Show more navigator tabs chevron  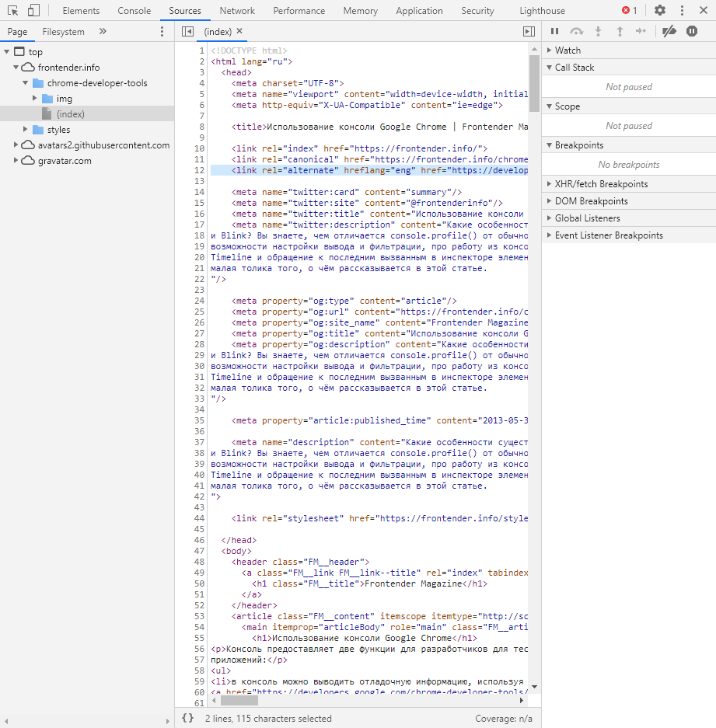103,32
